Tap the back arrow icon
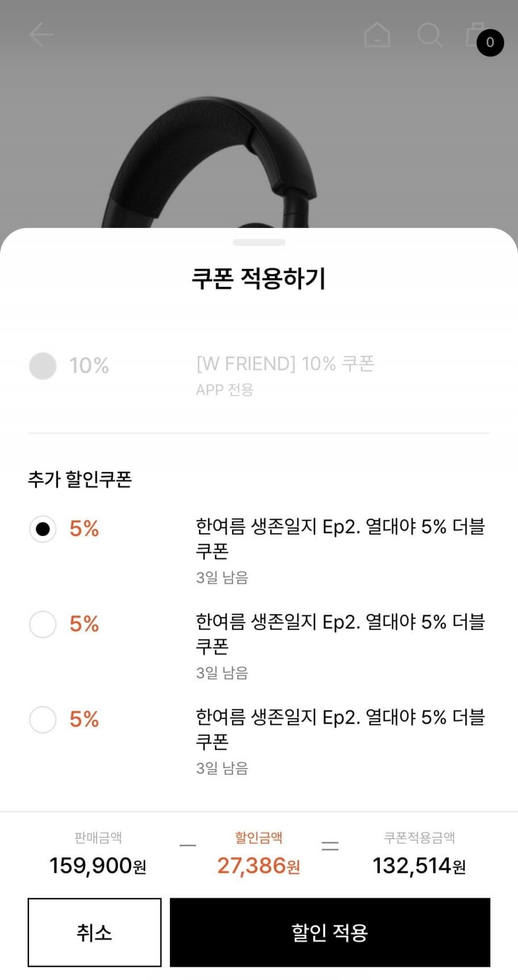This screenshot has height=980, width=518. (41, 35)
